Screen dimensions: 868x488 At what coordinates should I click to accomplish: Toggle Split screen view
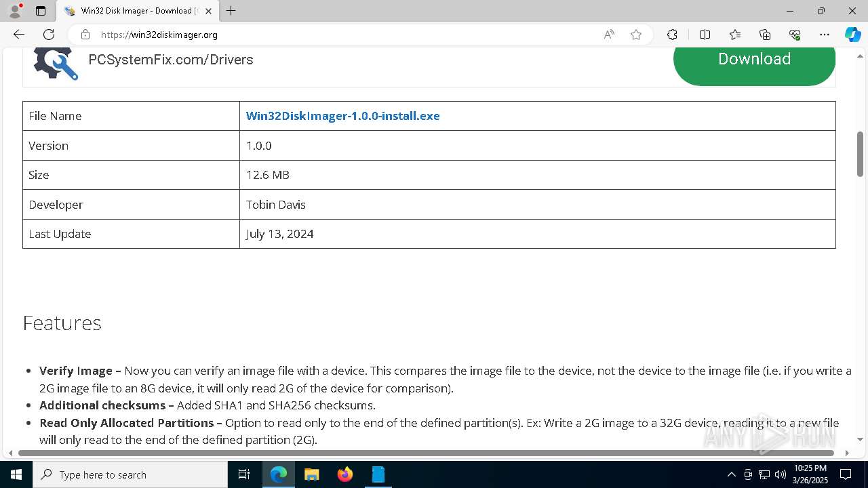point(705,35)
